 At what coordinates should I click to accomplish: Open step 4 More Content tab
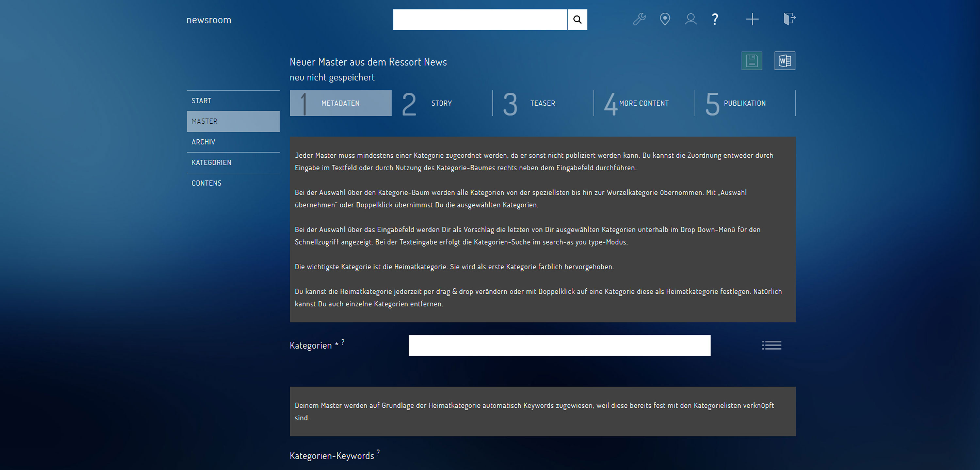tap(643, 103)
